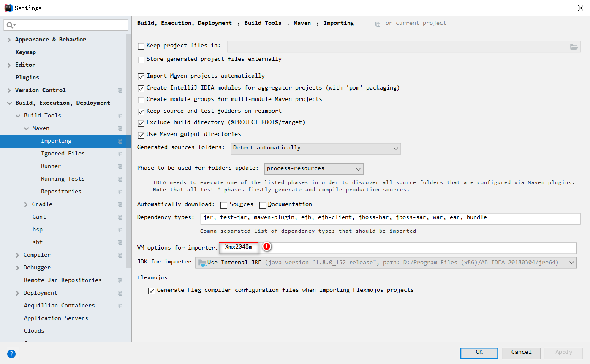
Task: Click project-level icon next to Deployment
Action: tap(120, 293)
